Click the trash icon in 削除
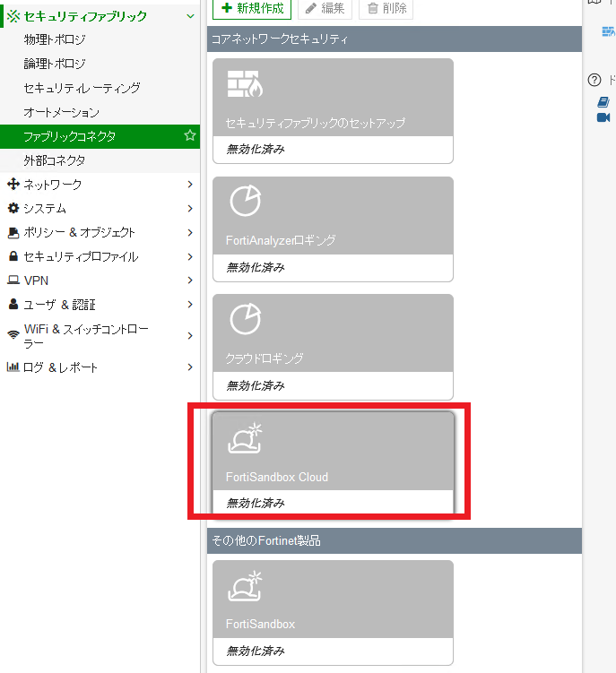616x673 pixels. coord(373,8)
